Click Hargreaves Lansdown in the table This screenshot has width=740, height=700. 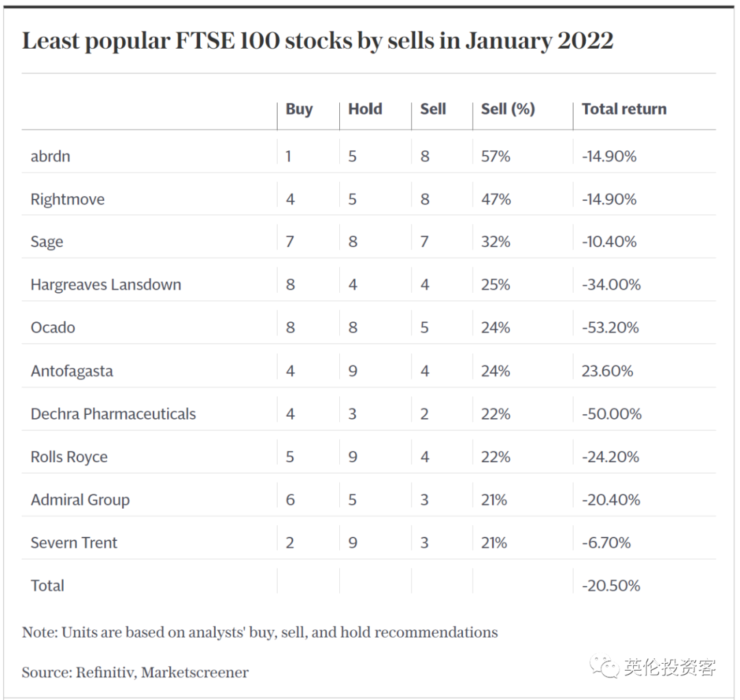tap(106, 285)
